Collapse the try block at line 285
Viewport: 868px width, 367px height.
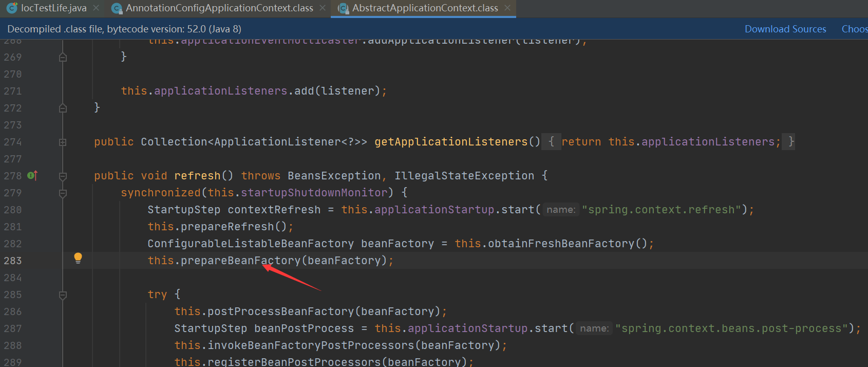click(x=63, y=295)
